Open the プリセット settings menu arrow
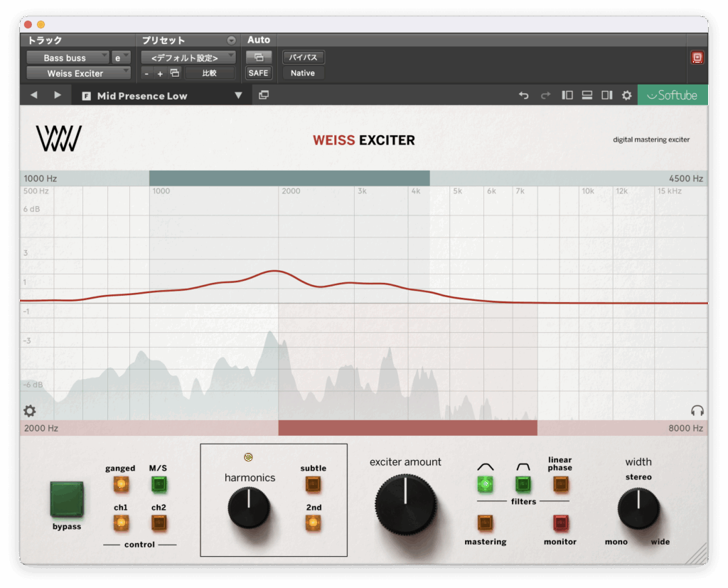 [231, 41]
